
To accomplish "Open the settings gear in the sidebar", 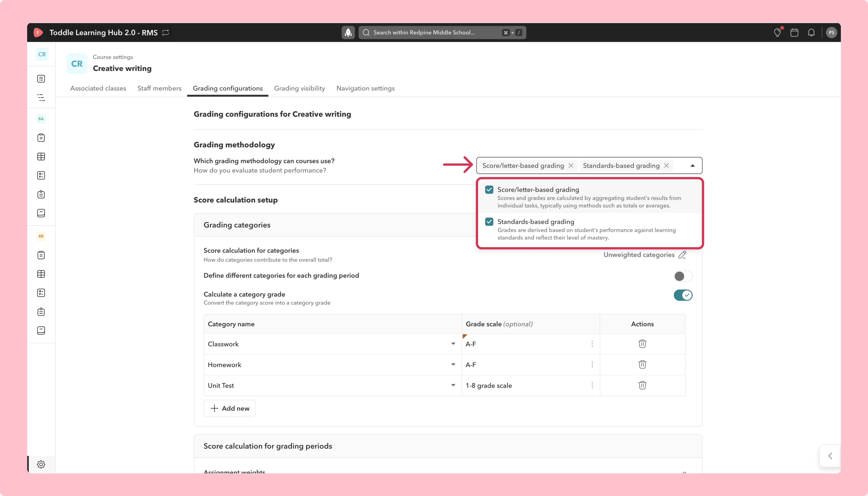I will (41, 464).
